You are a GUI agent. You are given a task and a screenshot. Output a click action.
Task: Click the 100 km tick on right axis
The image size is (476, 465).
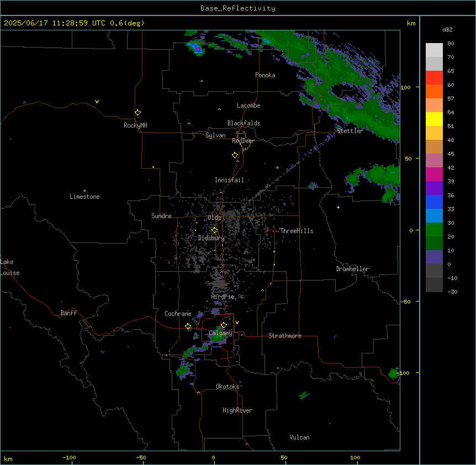405,87
